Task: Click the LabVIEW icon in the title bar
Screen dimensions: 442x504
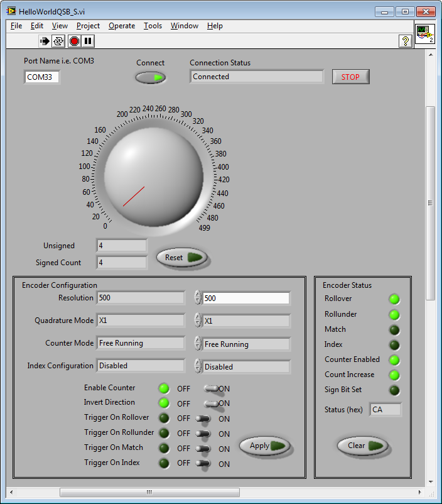Action: [11, 11]
